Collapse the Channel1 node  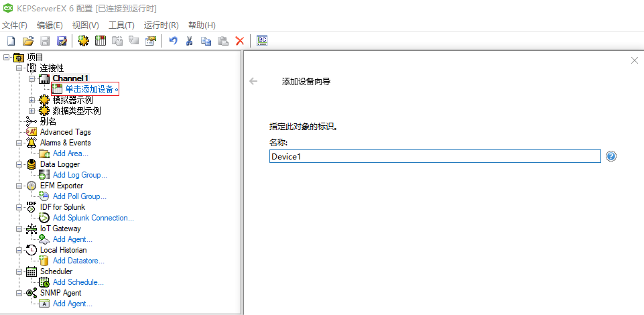pos(31,78)
